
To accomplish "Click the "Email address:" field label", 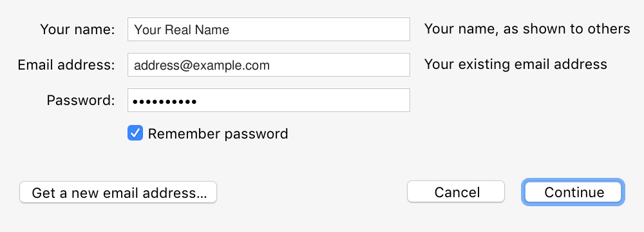I will click(66, 64).
